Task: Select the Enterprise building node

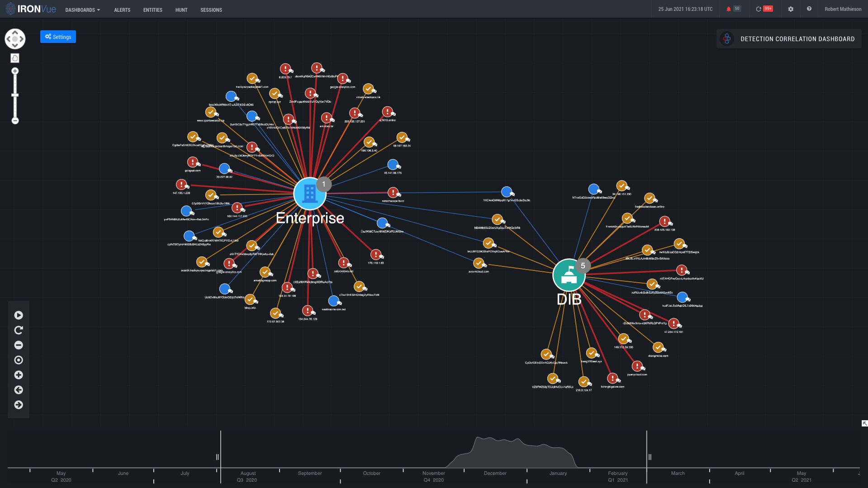Action: [x=310, y=194]
